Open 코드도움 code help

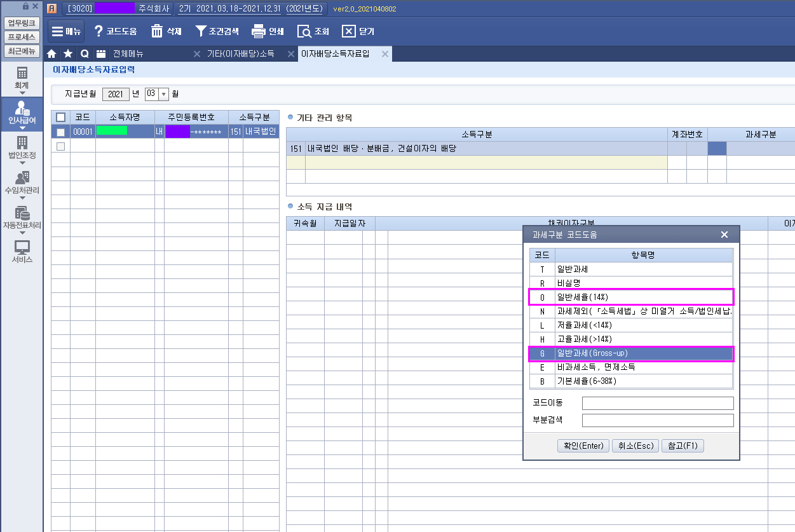click(115, 31)
